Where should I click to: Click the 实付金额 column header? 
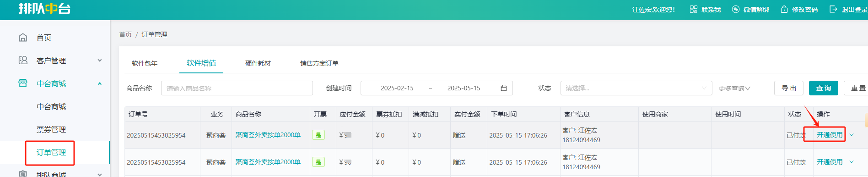[467, 114]
